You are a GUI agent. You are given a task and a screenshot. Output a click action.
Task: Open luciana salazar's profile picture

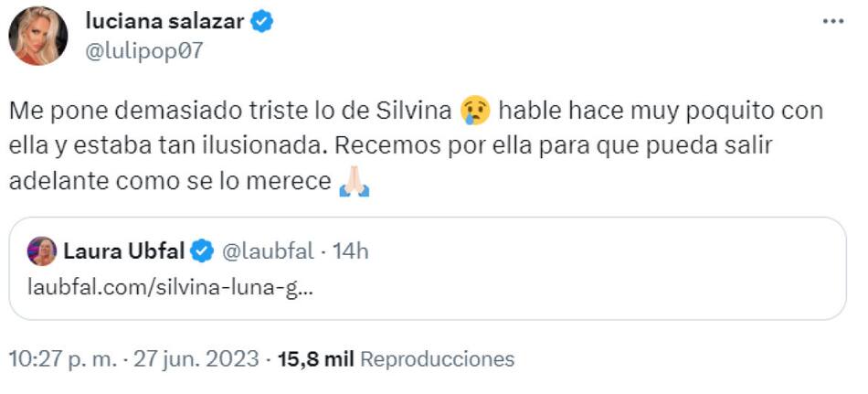38,36
